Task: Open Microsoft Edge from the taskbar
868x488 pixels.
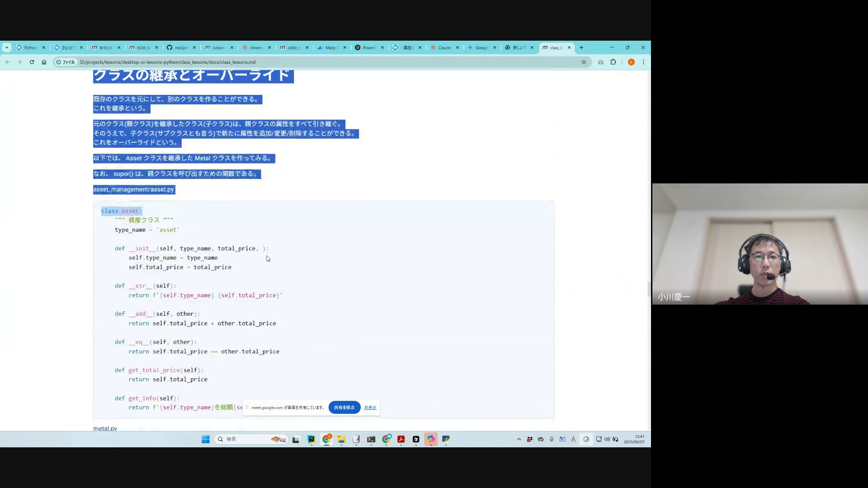Action: click(387, 439)
